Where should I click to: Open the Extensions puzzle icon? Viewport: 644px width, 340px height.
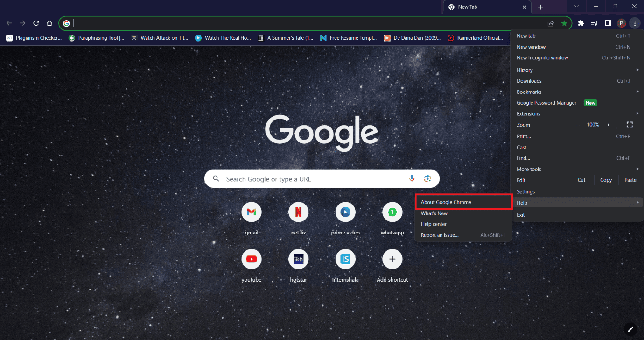point(581,23)
